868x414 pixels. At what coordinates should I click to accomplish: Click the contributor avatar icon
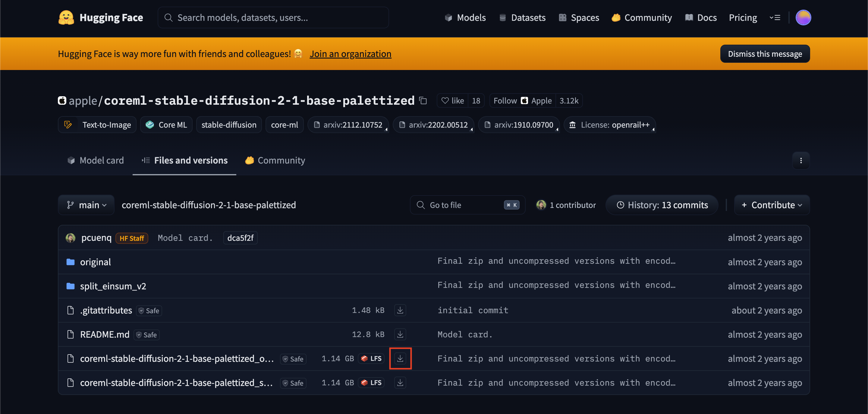pos(541,205)
